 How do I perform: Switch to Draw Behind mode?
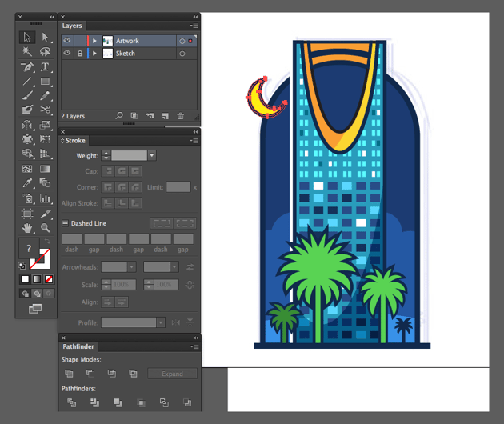[x=38, y=294]
